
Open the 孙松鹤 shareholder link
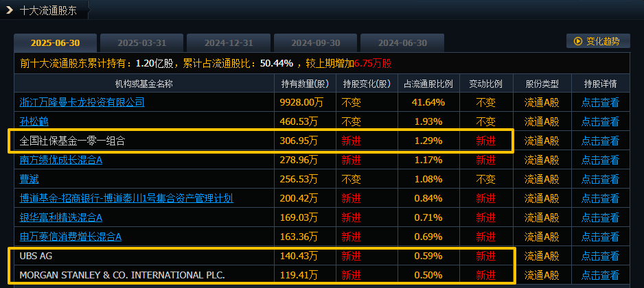point(34,121)
